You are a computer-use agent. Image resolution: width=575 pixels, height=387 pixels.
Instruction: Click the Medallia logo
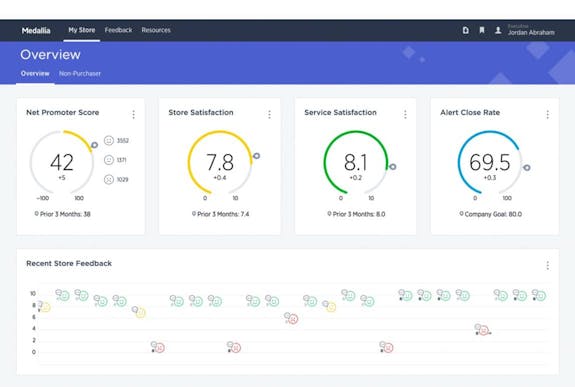point(36,30)
